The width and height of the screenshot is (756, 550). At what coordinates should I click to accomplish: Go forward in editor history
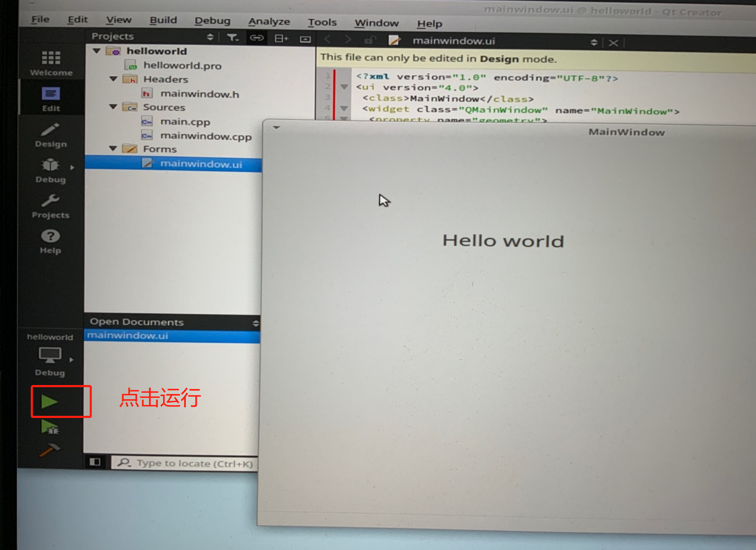coord(348,40)
